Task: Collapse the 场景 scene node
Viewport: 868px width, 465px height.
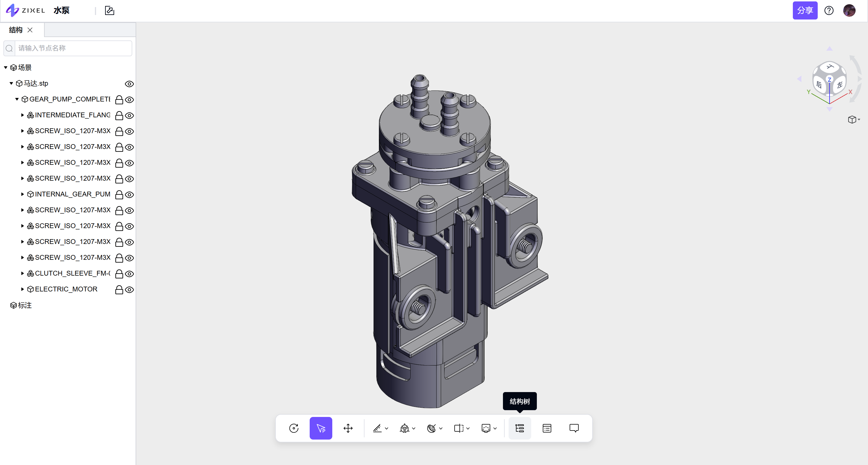Action: coord(6,68)
